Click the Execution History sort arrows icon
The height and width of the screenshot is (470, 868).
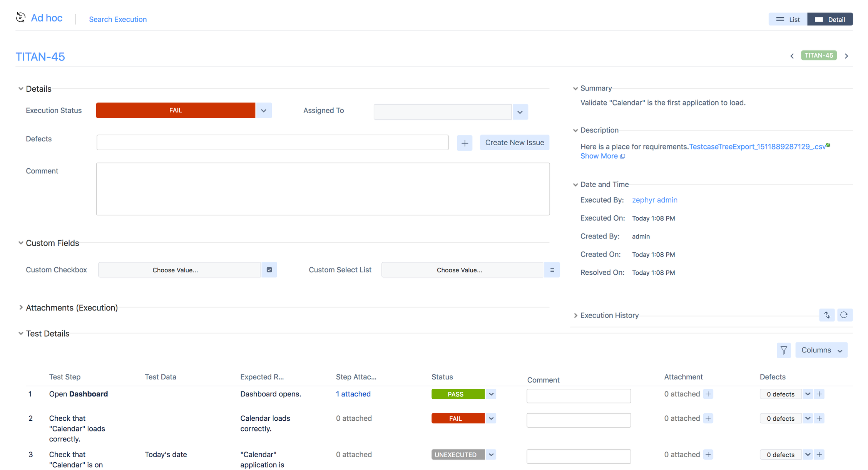pyautogui.click(x=827, y=315)
